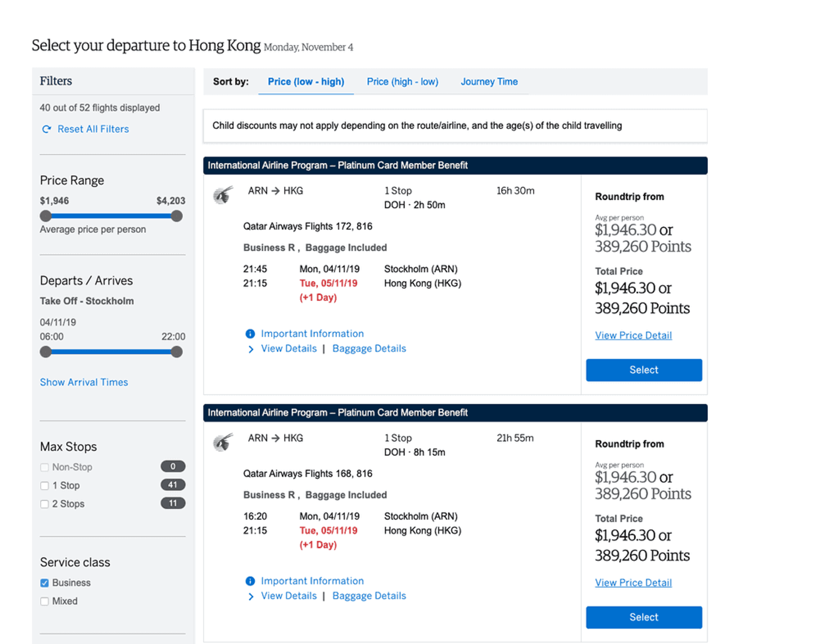Viewport: 819px width, 644px height.
Task: Sort results by Price (high - low)
Action: click(x=402, y=82)
